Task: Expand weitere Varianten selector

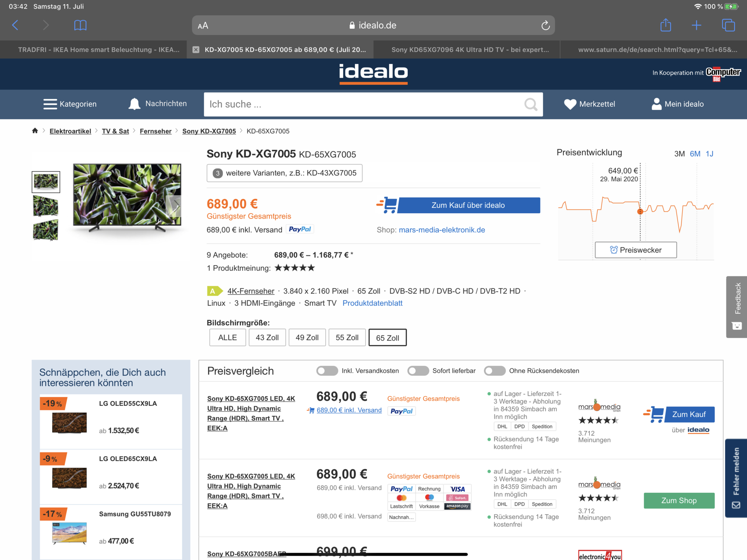Action: (284, 173)
